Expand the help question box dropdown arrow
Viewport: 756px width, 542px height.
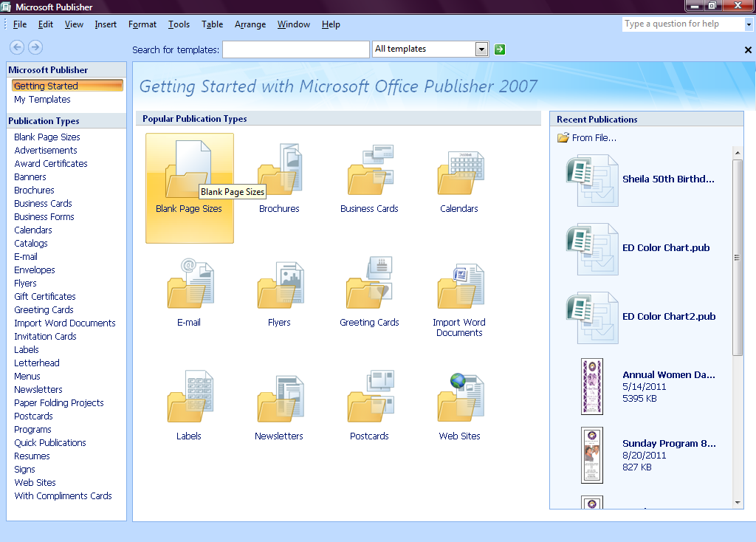click(749, 24)
